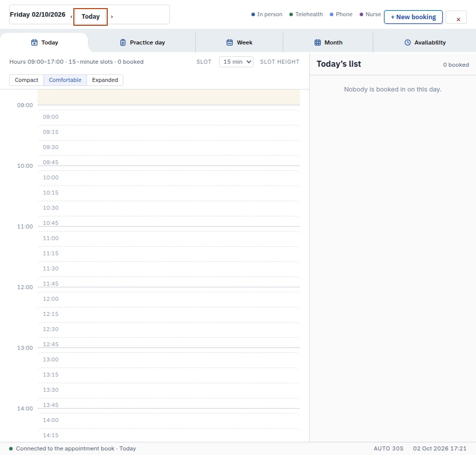Click the Hours 09:00–17:00 summary line
476x455 pixels.
point(76,62)
